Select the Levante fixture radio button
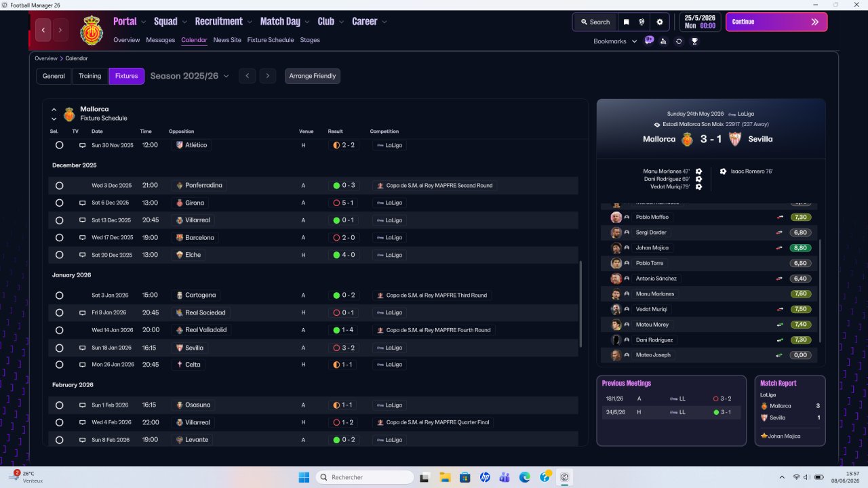This screenshot has height=488, width=868. pyautogui.click(x=59, y=440)
